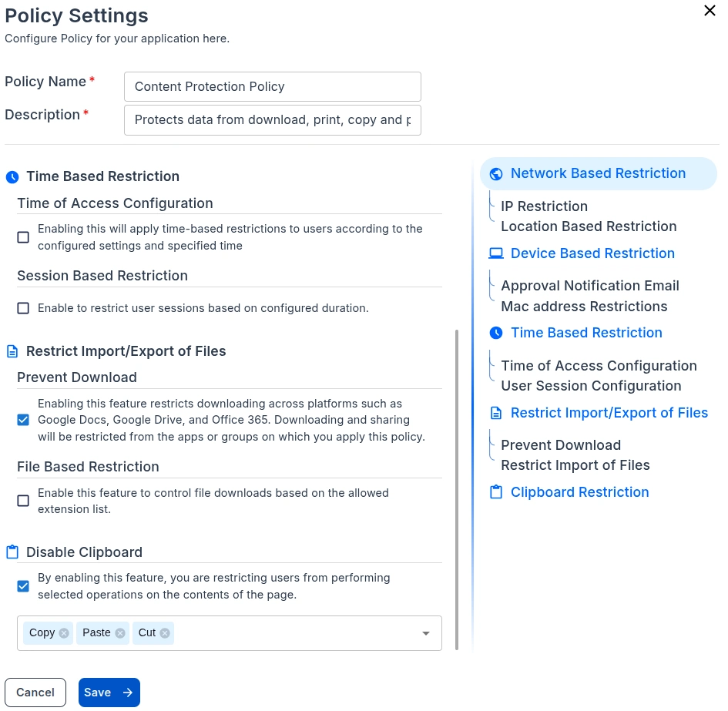Click into the Policy Name field

[x=273, y=87]
